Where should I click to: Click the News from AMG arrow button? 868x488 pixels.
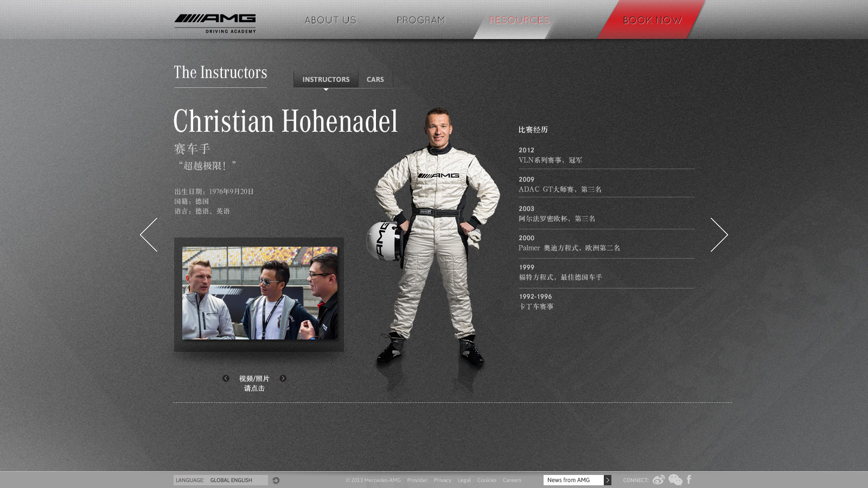608,480
